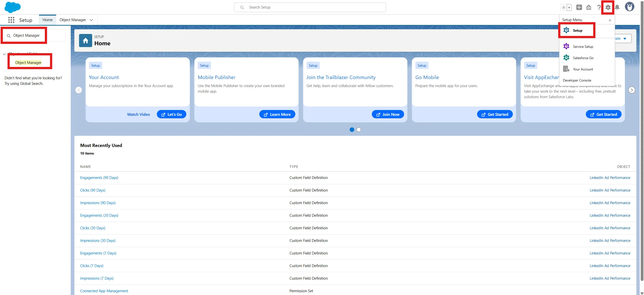Open the notifications bell
Viewport: 644px width, 295px height.
pos(617,7)
